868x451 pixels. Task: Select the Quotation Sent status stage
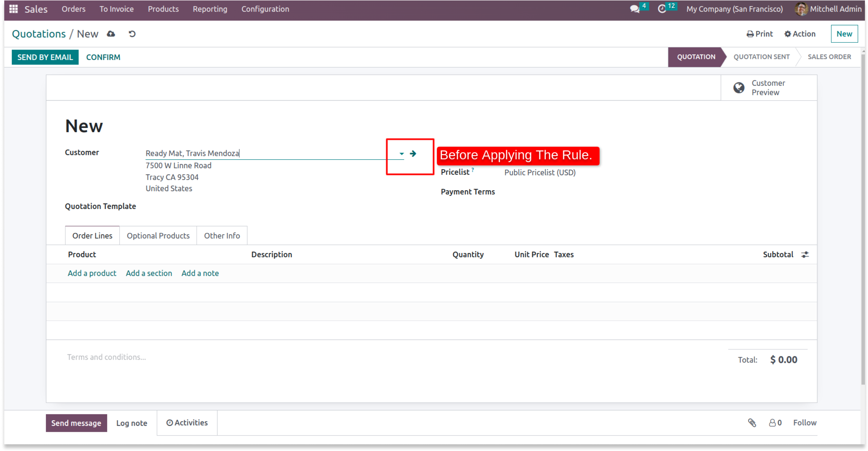click(762, 57)
